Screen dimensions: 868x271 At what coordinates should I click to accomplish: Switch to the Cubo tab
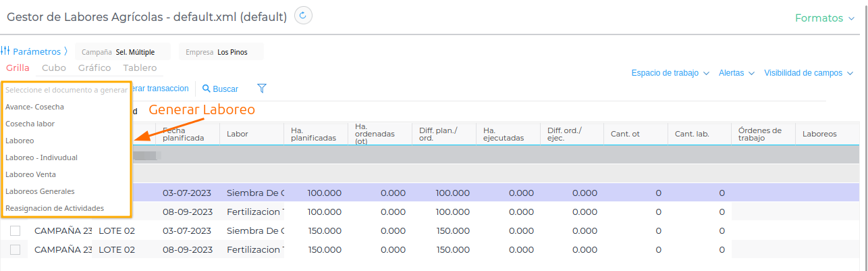point(54,68)
